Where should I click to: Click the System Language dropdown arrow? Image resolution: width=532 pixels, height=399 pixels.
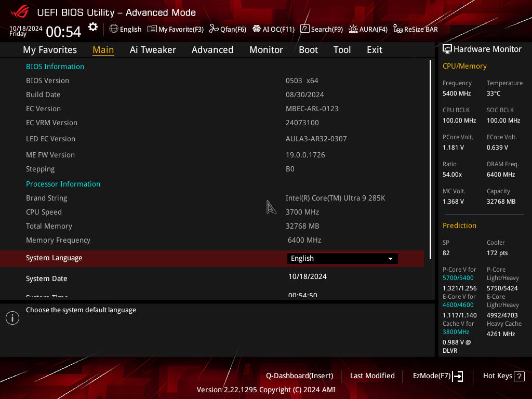[391, 259]
